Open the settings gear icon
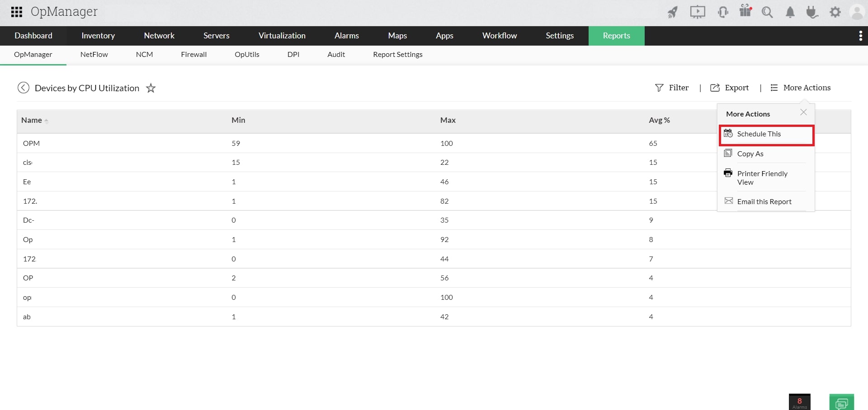868x410 pixels. tap(835, 12)
